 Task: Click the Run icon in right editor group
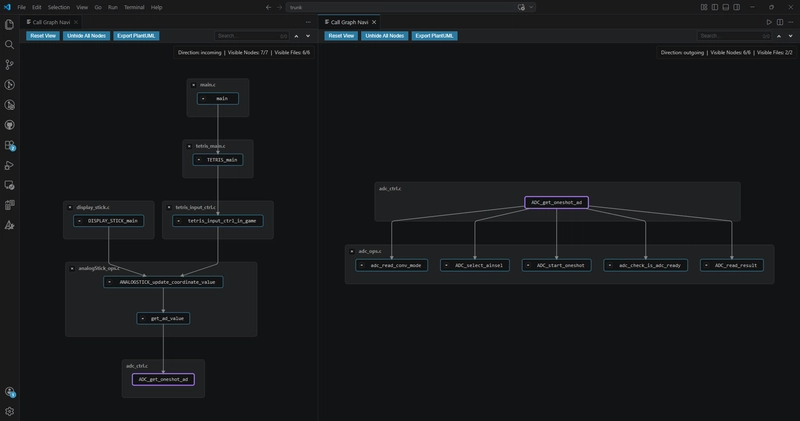point(769,22)
